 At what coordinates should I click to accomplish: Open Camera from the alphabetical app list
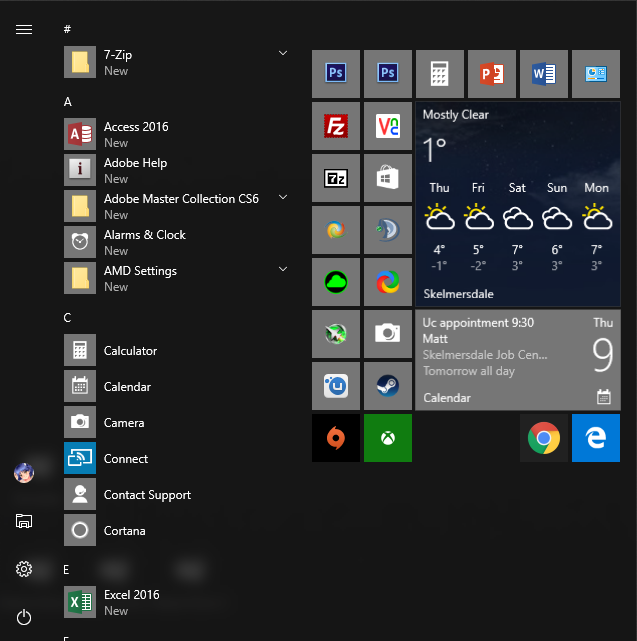(176, 422)
